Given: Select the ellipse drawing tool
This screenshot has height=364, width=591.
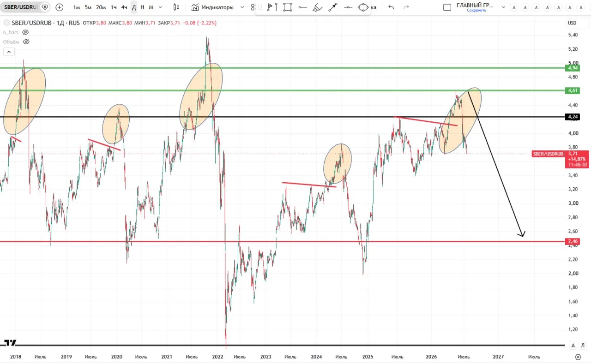Looking at the screenshot, I should (x=363, y=7).
